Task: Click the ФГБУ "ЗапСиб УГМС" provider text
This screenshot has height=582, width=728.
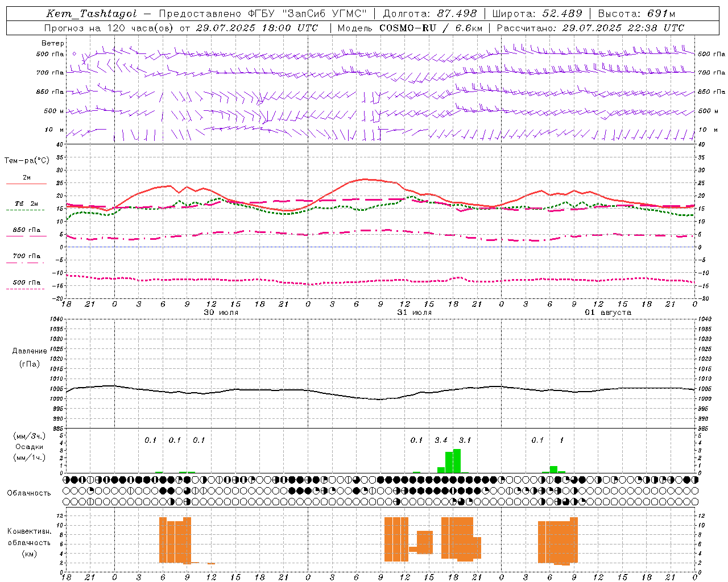Action: pyautogui.click(x=308, y=14)
